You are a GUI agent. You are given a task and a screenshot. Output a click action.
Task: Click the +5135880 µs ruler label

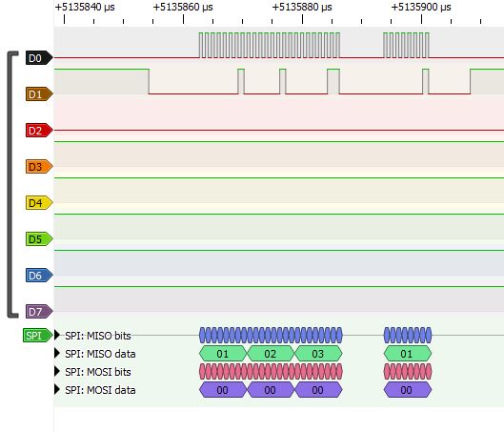302,7
